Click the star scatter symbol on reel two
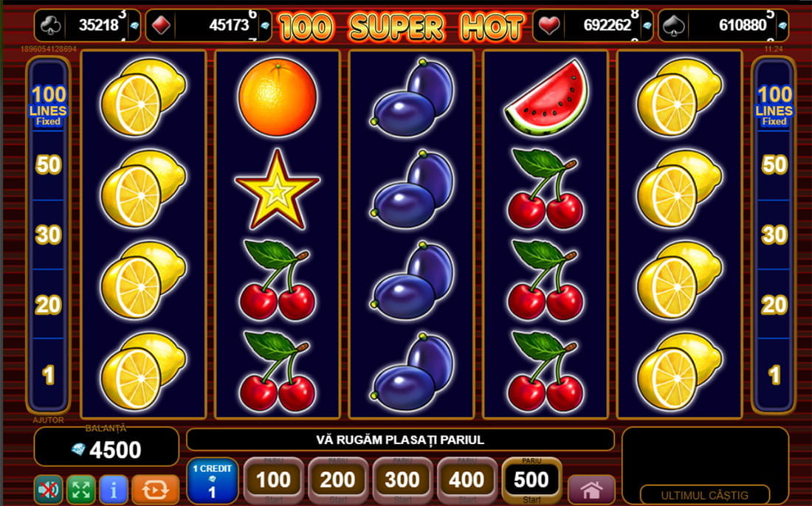This screenshot has width=812, height=506. tap(277, 190)
